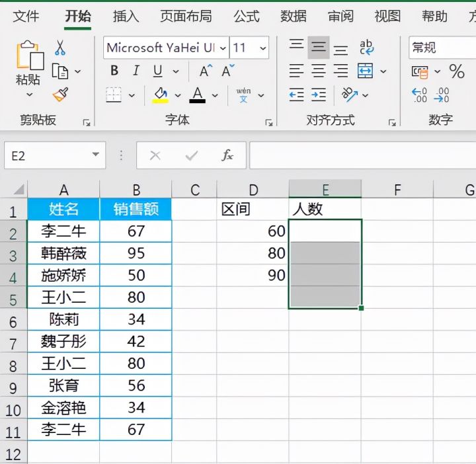Expand the paste options arrow

(x=30, y=95)
